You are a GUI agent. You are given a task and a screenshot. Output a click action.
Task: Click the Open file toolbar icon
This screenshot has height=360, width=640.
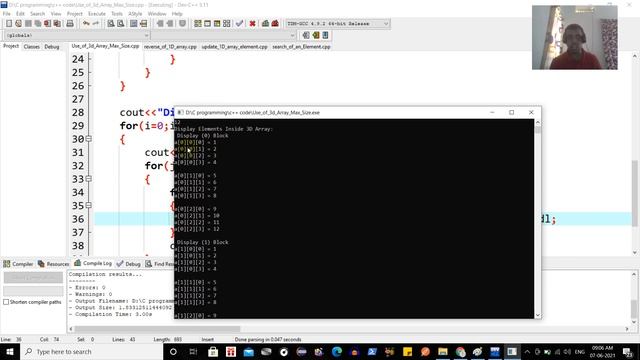(x=18, y=24)
